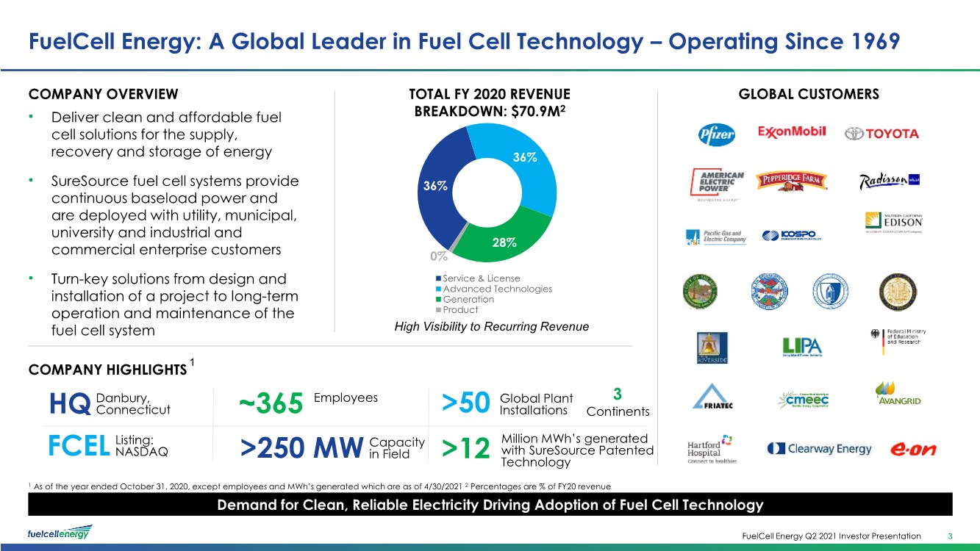Viewport: 980px width, 551px height.
Task: Click the gold University of California seal
Action: coord(897,293)
